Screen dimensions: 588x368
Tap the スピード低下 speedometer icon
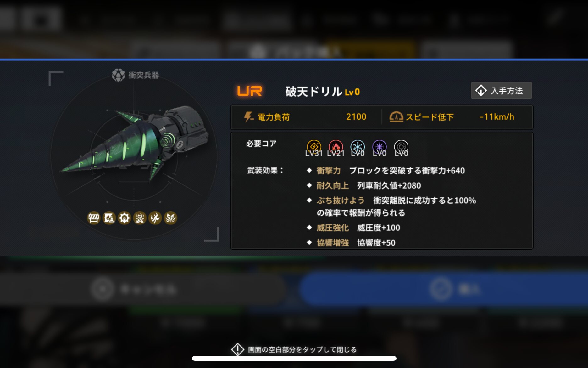tap(396, 117)
